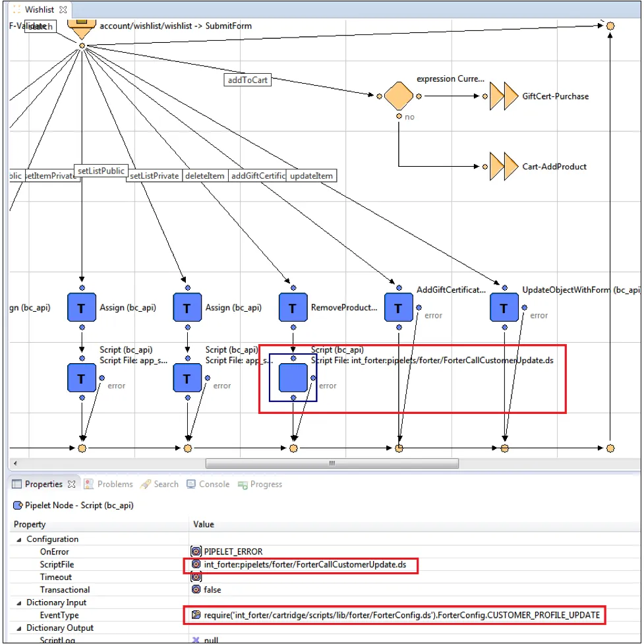
Task: Click the expression decision diamond node
Action: [398, 96]
